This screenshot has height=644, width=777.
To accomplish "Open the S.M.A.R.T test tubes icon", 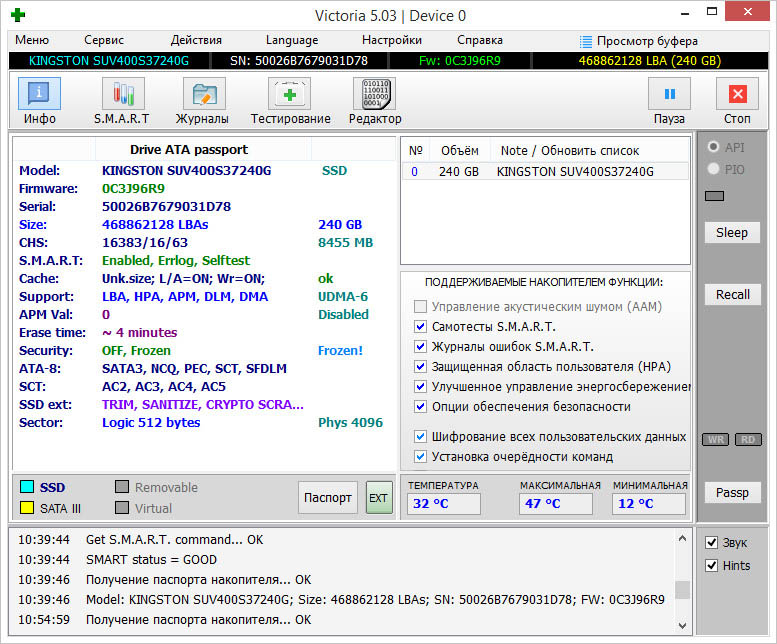I will 122,93.
